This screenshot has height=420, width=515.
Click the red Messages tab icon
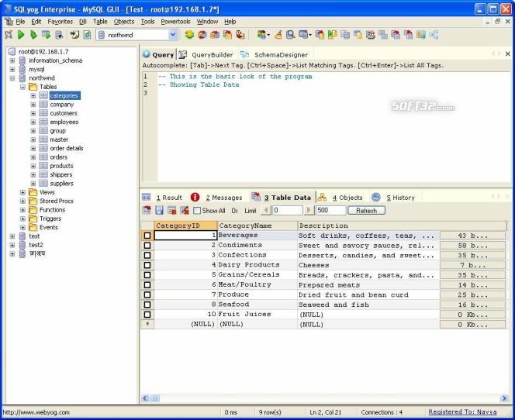[x=195, y=198]
